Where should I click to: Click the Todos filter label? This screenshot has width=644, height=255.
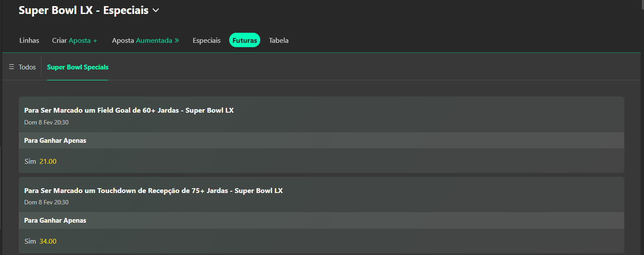pyautogui.click(x=27, y=67)
